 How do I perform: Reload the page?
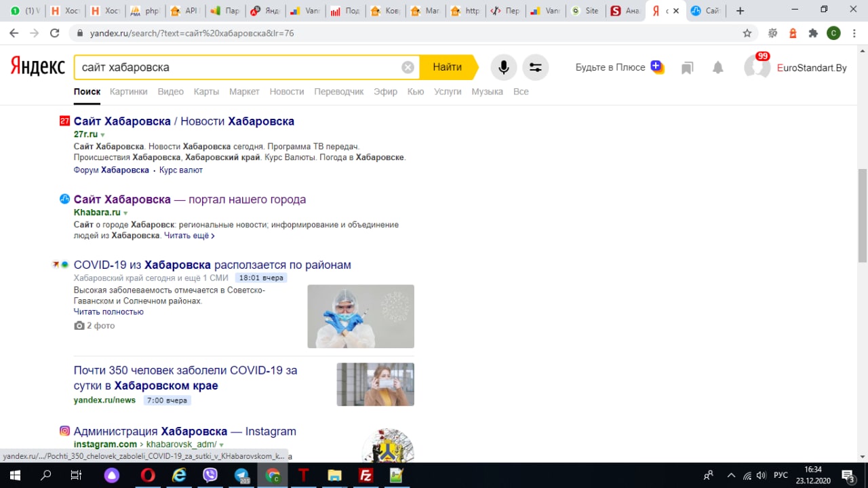(54, 33)
